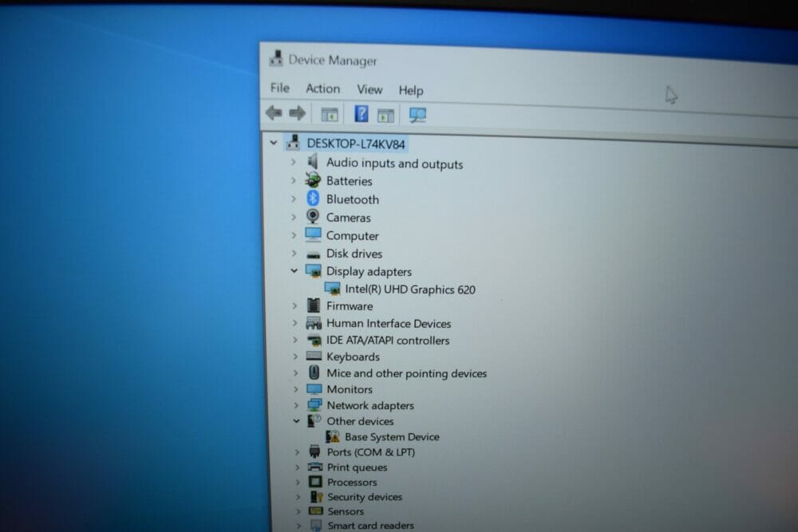This screenshot has width=798, height=532.
Task: Expand the Monitors category arrow
Action: click(296, 389)
